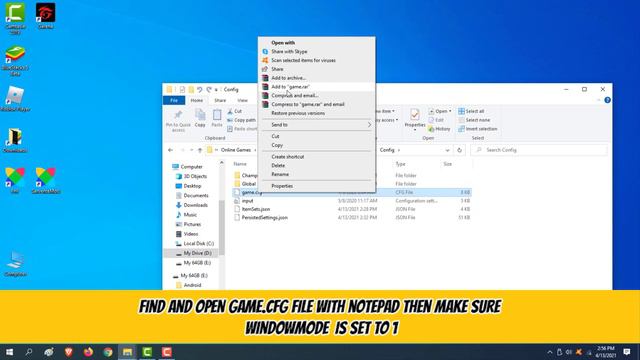This screenshot has height=360, width=640.
Task: Click the Online Games breadcrumb segment
Action: tap(236, 150)
